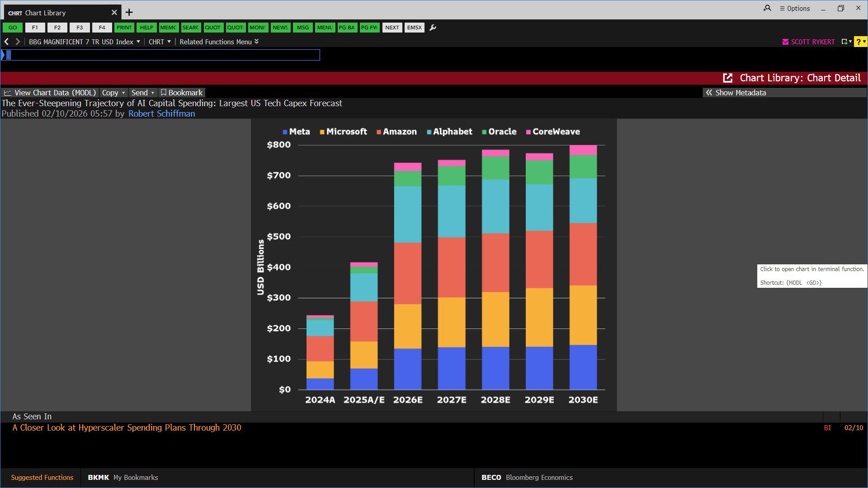Open the CHRT function dropdown
868x488 pixels.
[x=160, y=42]
